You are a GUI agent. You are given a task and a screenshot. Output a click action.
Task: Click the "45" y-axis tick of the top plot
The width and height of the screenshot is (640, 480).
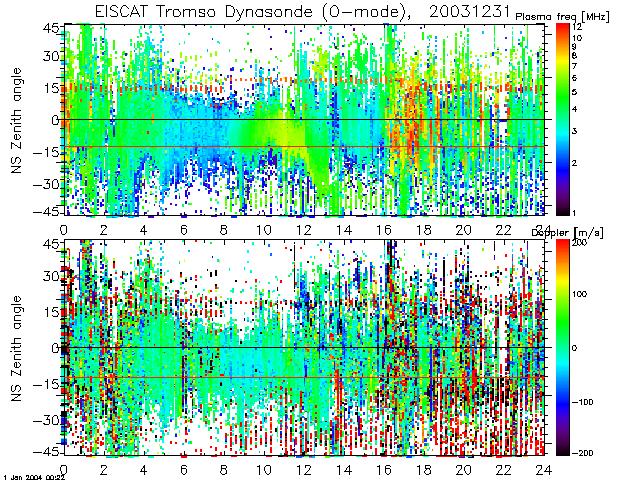coord(51,29)
